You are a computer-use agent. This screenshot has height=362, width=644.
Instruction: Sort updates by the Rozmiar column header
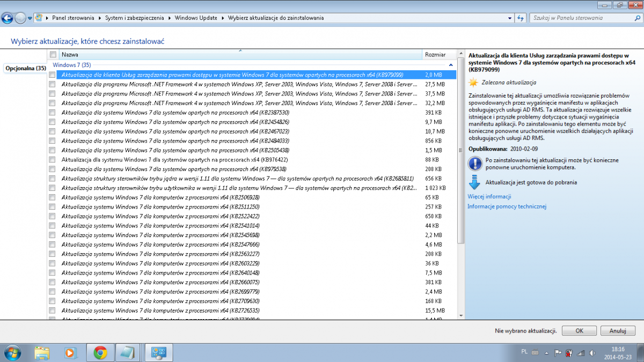tap(438, 54)
